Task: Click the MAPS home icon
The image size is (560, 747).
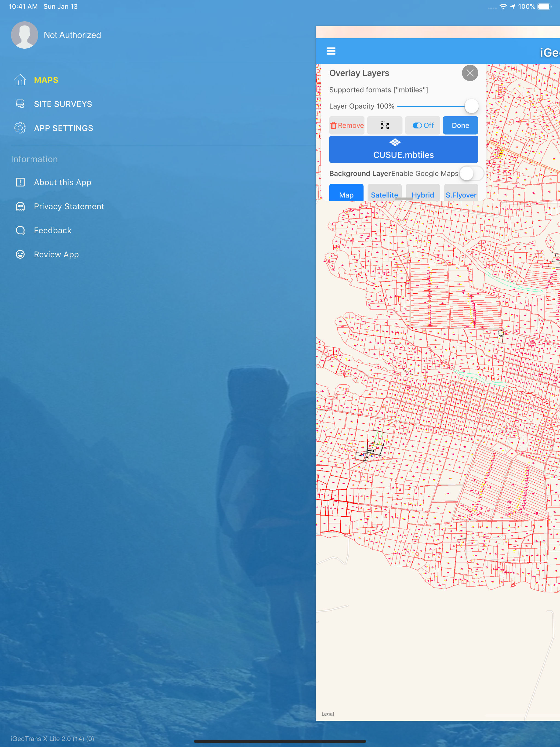Action: pos(20,80)
